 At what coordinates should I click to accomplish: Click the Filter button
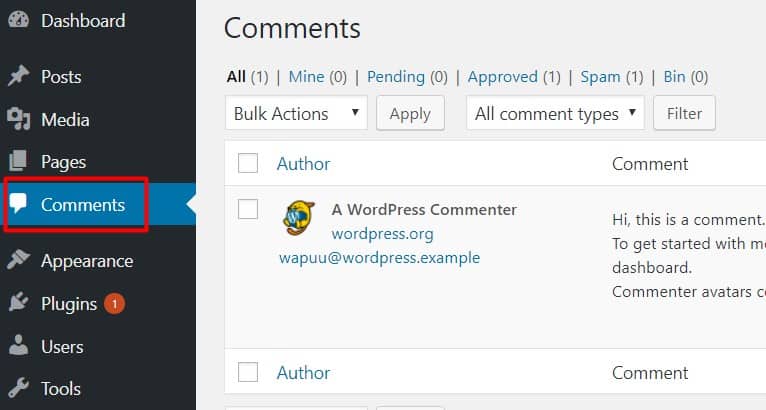tap(684, 114)
